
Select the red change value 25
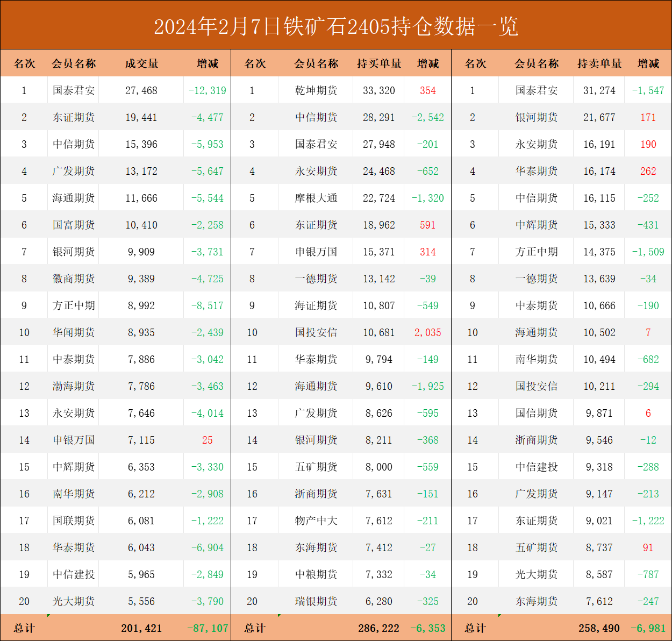point(208,440)
